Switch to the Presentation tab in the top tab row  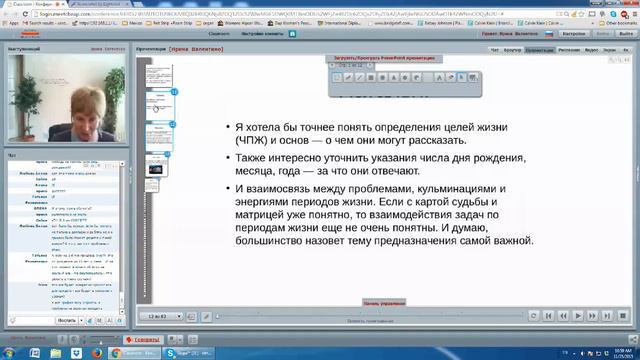540,50
